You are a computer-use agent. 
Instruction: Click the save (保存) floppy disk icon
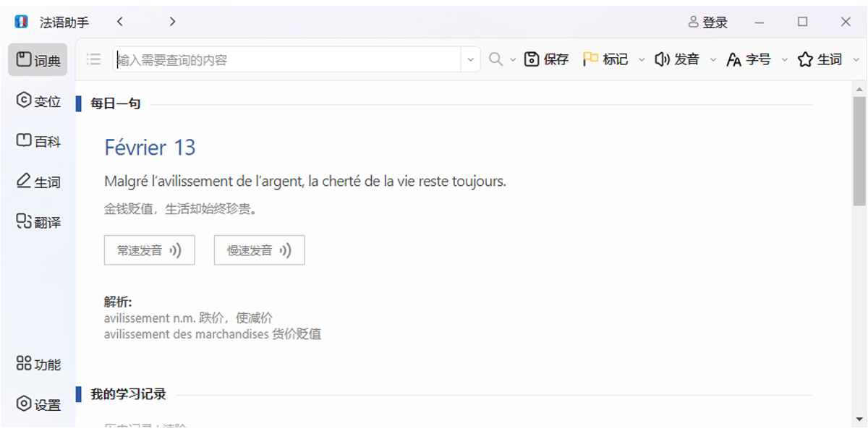pyautogui.click(x=532, y=59)
